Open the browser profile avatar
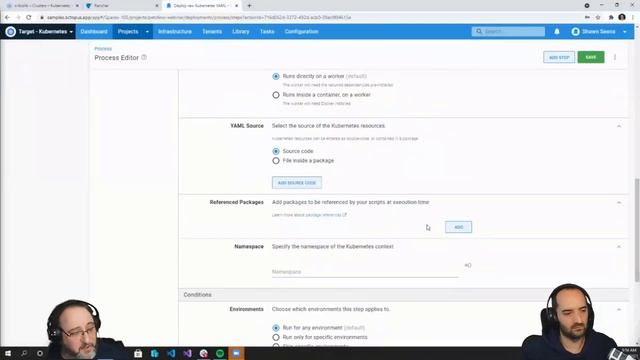This screenshot has height=360, width=640. tap(622, 17)
